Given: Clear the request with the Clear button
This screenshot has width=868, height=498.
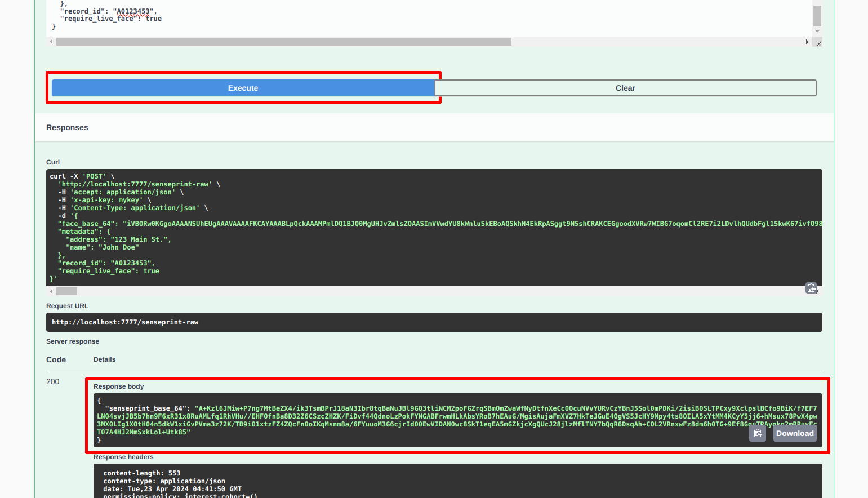Looking at the screenshot, I should tap(625, 88).
